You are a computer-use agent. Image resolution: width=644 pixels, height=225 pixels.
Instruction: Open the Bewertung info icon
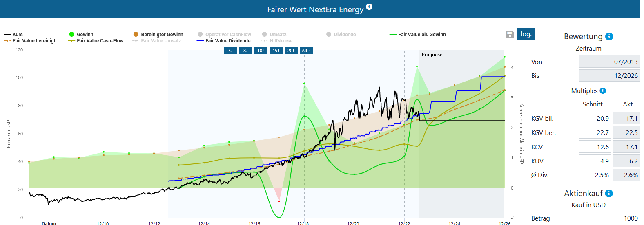609,36
